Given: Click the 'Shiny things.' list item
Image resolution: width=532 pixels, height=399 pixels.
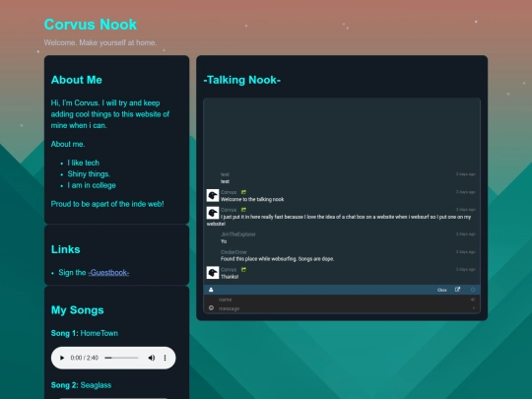Looking at the screenshot, I should tap(89, 174).
